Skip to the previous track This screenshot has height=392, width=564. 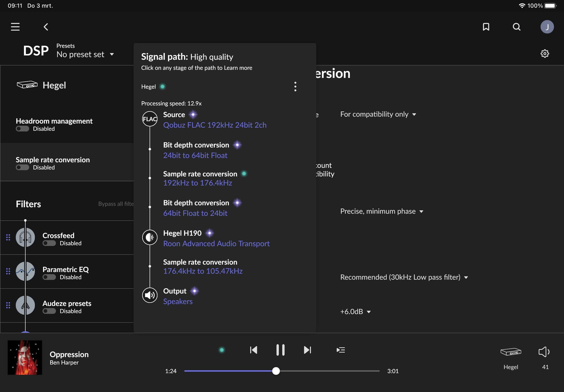click(x=254, y=350)
